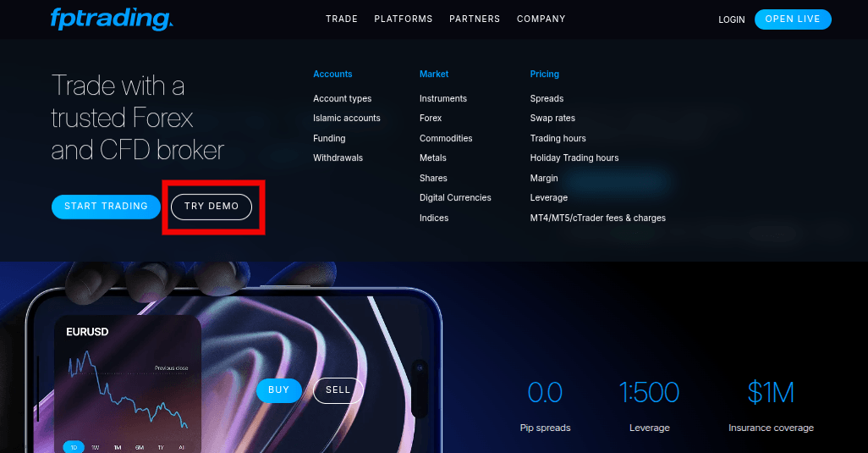Screen dimensions: 868x453
Task: Open Digital Currencies link
Action: [455, 197]
